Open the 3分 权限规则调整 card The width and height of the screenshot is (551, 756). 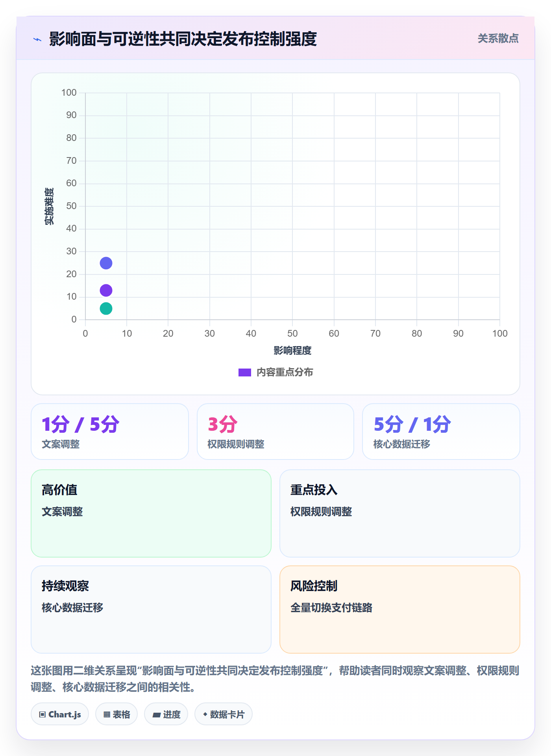[275, 432]
